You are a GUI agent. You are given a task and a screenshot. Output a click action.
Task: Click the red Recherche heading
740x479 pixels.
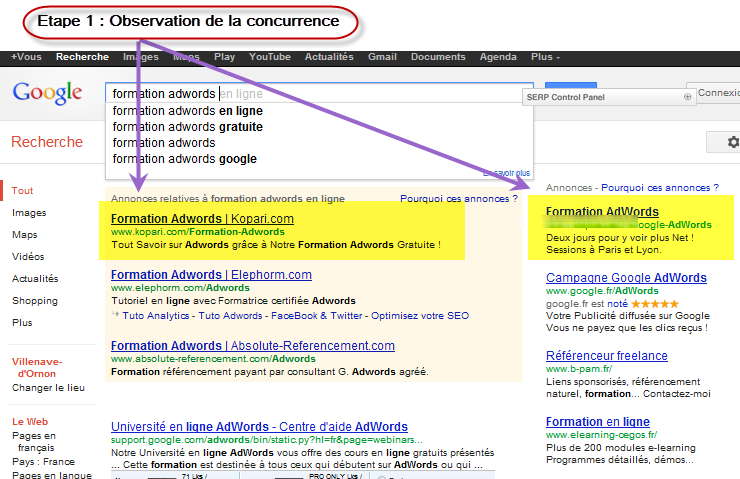pyautogui.click(x=47, y=142)
